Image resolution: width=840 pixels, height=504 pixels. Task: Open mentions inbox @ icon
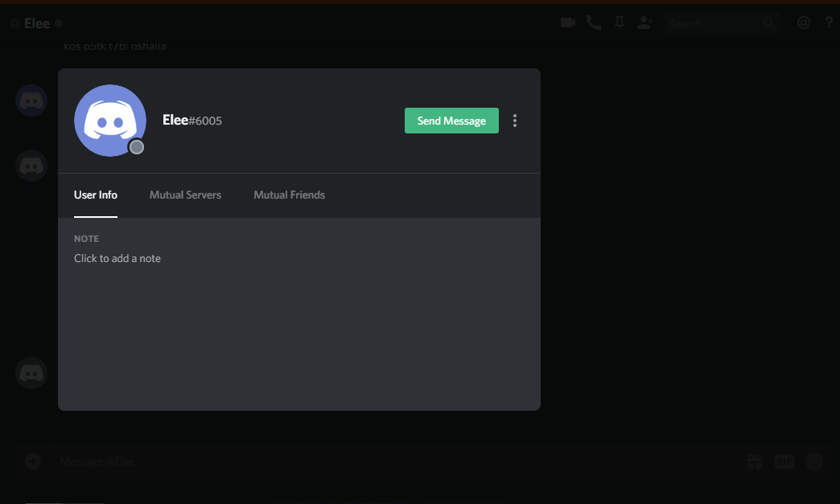point(804,23)
